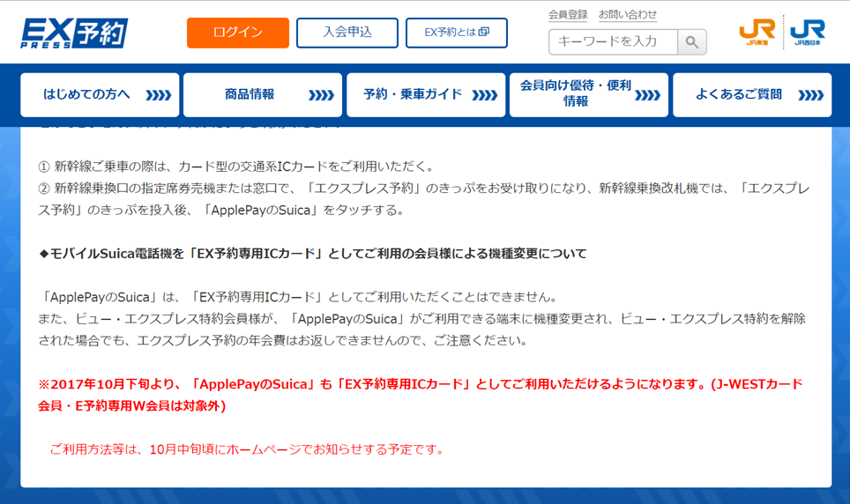Click the heading about モバイルSuica電話機 機種変更
The height and width of the screenshot is (504, 850).
pos(313,254)
